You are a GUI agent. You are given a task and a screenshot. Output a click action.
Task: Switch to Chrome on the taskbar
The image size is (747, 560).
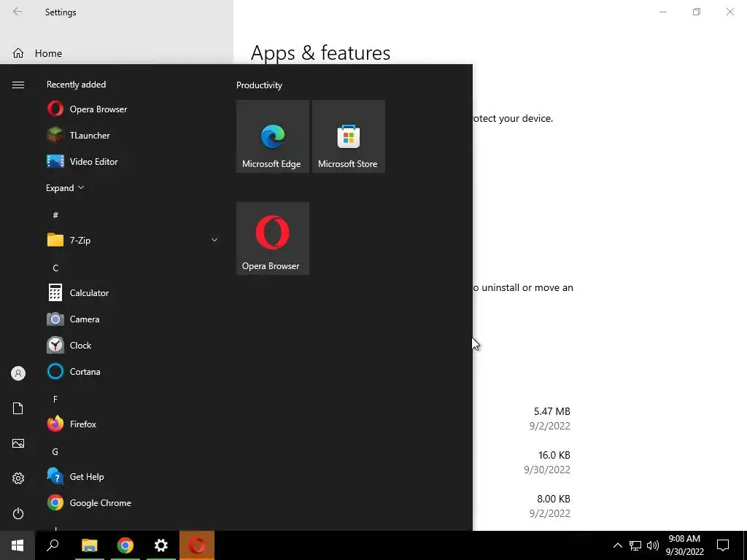pos(125,545)
